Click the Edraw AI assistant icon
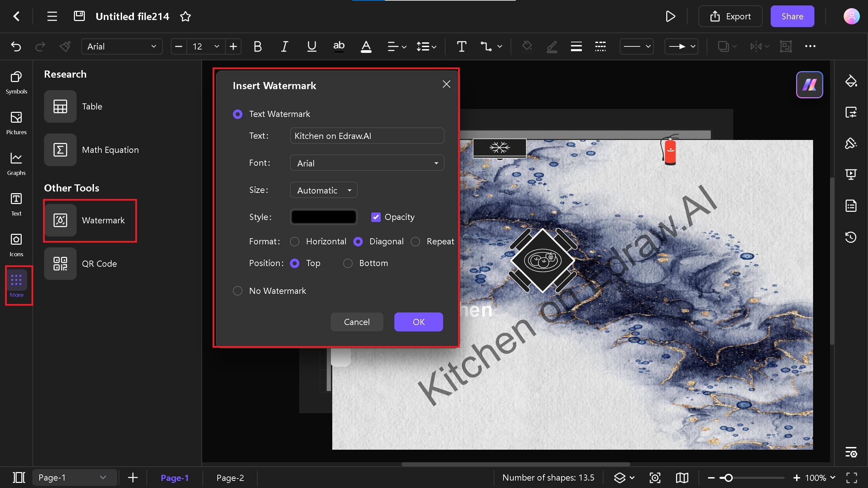Image resolution: width=868 pixels, height=488 pixels. tap(809, 85)
